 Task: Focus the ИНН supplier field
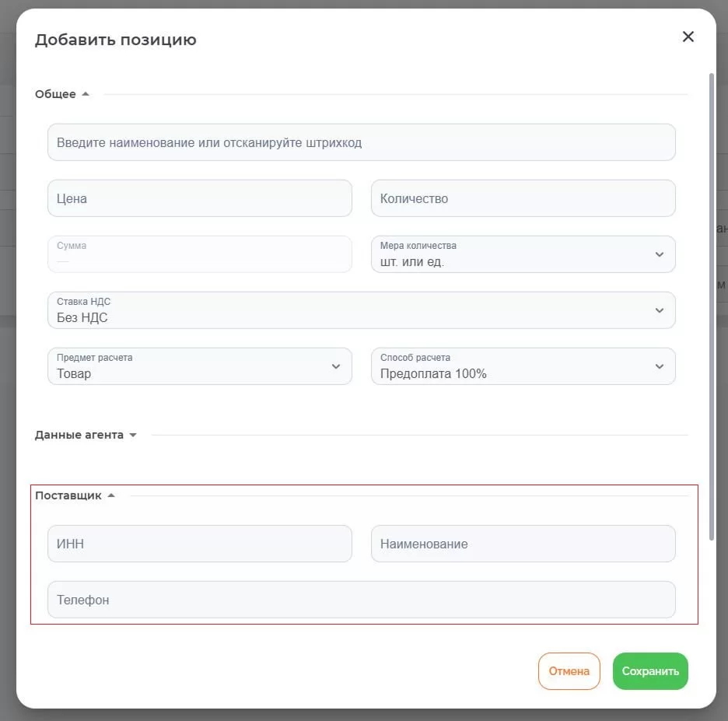(199, 544)
